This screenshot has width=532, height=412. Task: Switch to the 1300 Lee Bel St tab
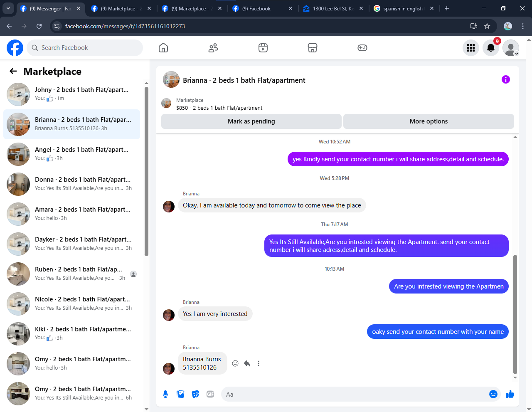[333, 8]
